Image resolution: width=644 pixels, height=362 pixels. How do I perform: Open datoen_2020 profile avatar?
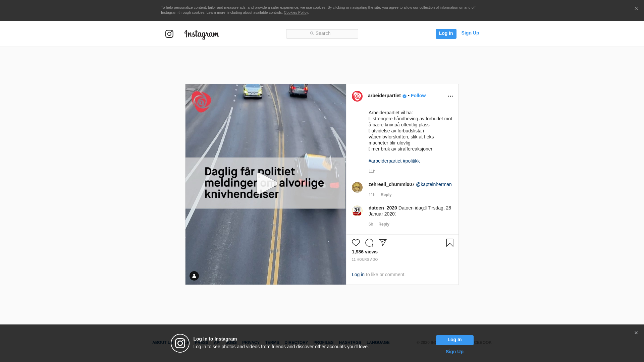coord(357,211)
